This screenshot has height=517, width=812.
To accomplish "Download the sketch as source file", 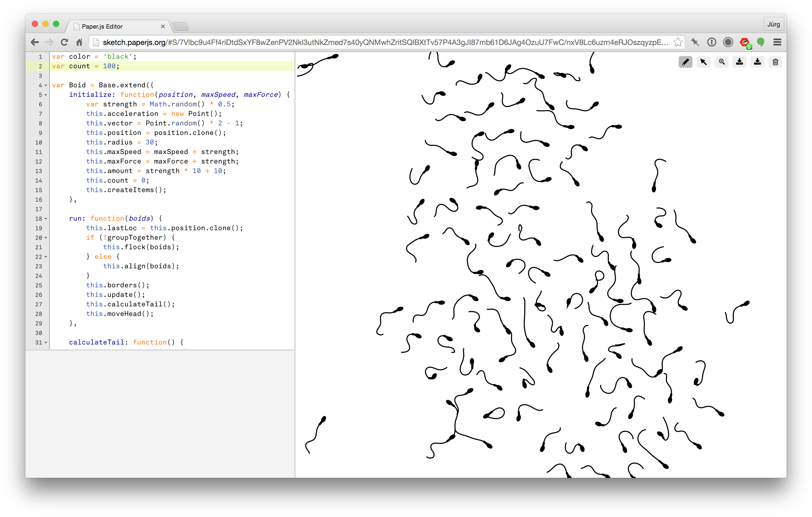I will 740,62.
